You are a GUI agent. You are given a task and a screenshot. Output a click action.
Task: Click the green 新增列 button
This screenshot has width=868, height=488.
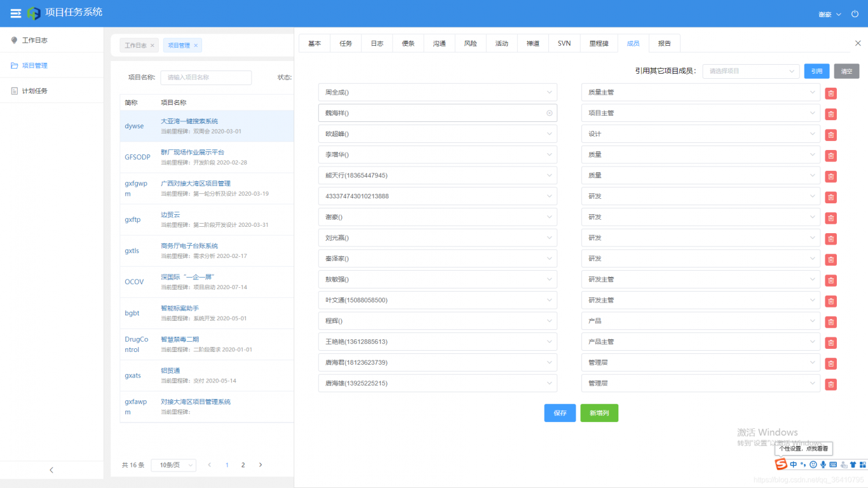[x=599, y=413]
